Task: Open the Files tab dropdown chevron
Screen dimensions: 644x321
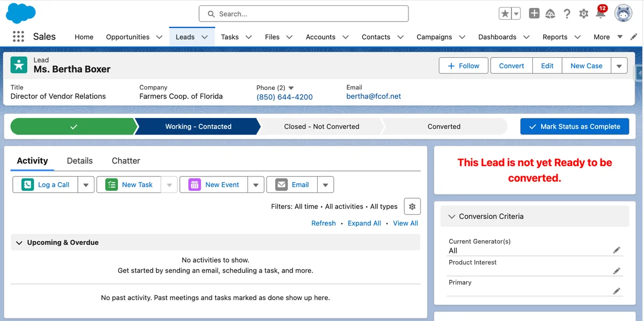Action: [289, 37]
